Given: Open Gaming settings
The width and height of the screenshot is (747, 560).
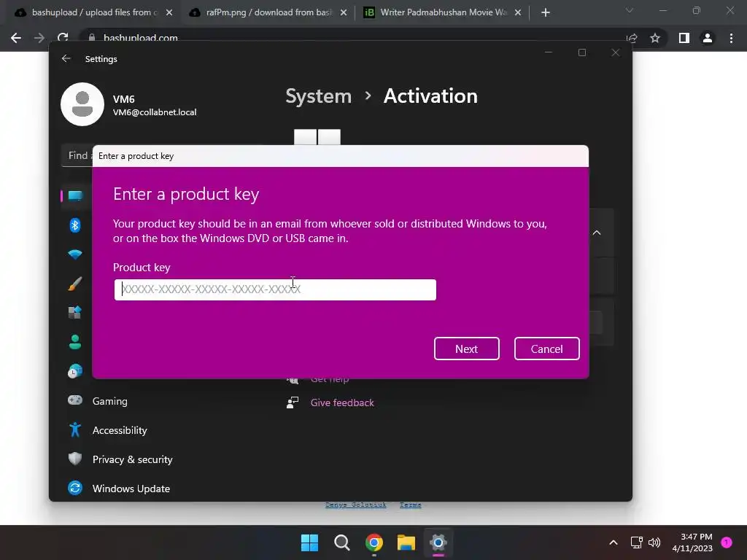Looking at the screenshot, I should [109, 401].
